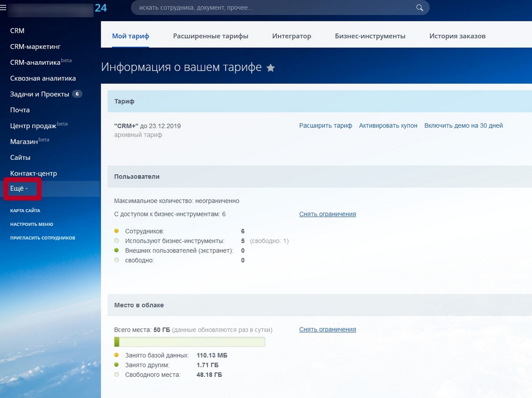Viewport: 532px width, 398px height.
Task: Open the hamburger menu icon
Action: tap(3, 7)
